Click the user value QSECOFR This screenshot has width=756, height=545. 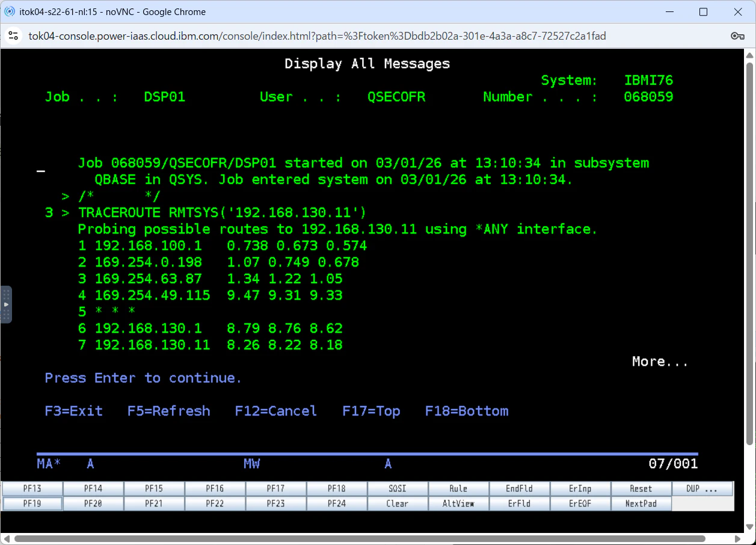pyautogui.click(x=396, y=97)
